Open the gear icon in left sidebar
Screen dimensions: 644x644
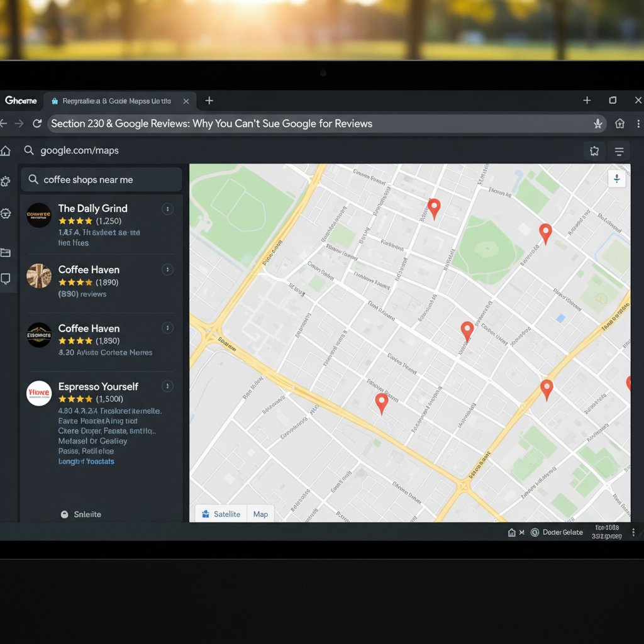coord(6,182)
